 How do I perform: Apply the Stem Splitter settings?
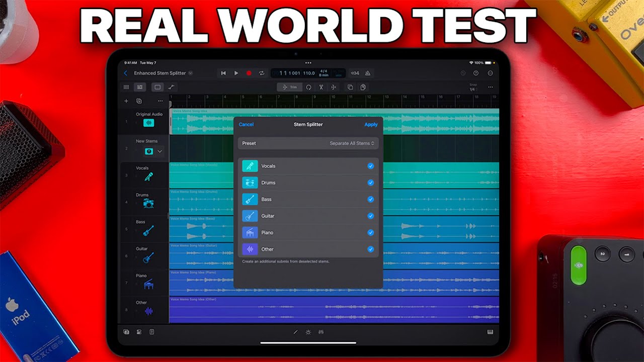pos(371,125)
